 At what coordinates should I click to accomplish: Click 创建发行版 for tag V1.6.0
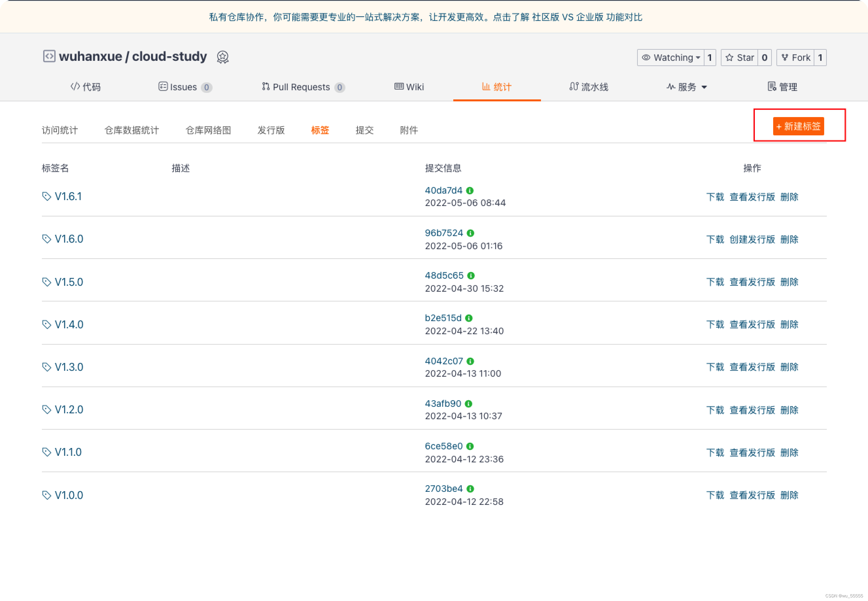[x=752, y=239]
